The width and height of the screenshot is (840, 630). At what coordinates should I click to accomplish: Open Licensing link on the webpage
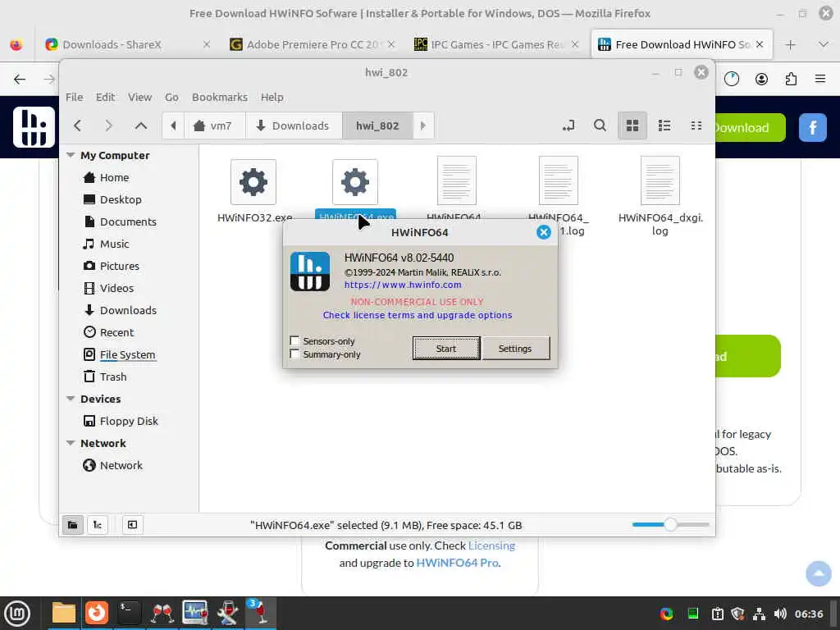pos(492,546)
